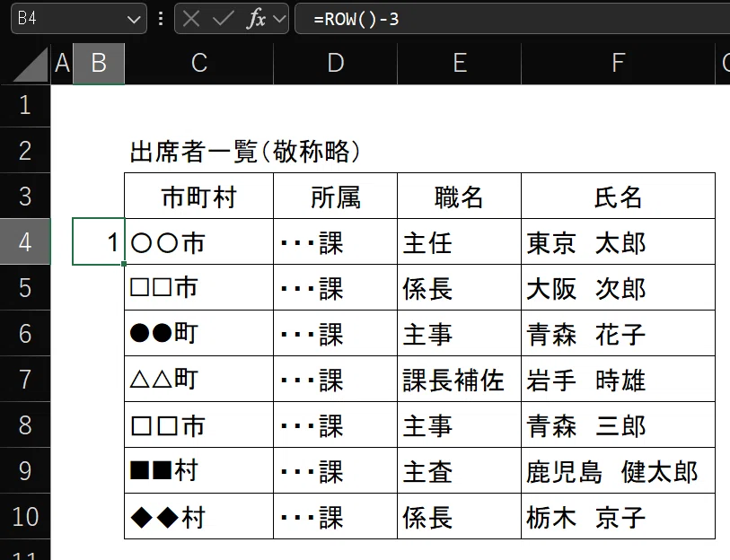
Task: Click the cancel (X) formula icon
Action: tap(191, 19)
